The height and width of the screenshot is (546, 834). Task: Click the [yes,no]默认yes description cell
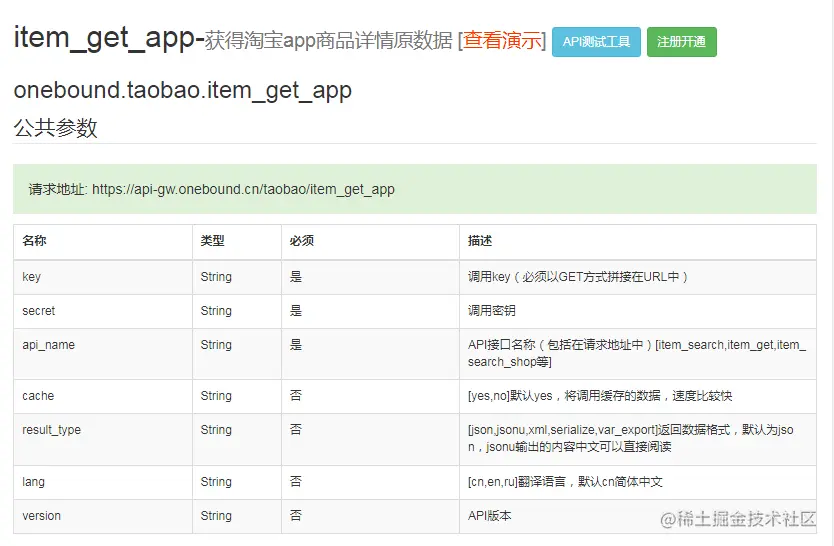[638, 396]
